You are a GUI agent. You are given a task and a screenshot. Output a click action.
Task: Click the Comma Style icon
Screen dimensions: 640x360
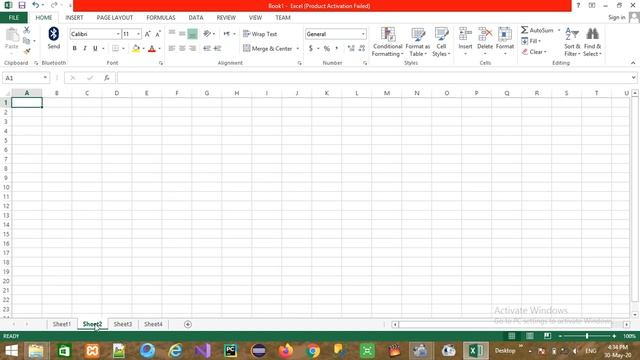click(337, 49)
